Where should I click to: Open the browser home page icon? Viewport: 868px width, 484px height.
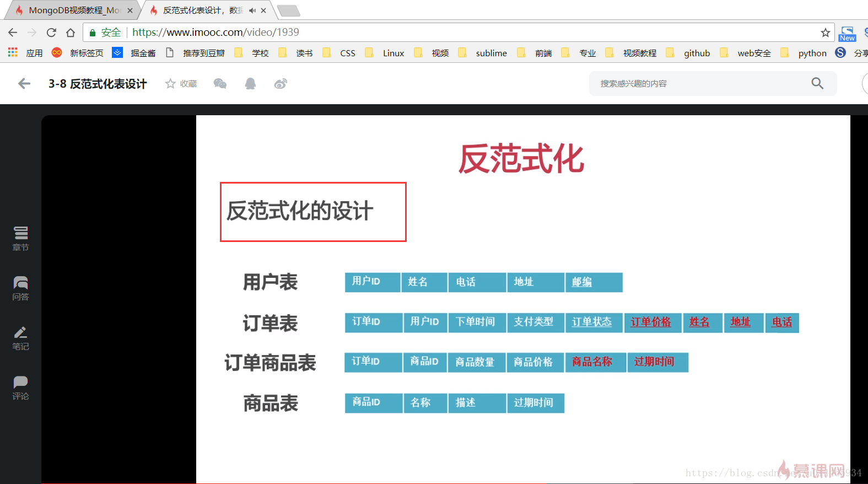tap(71, 33)
